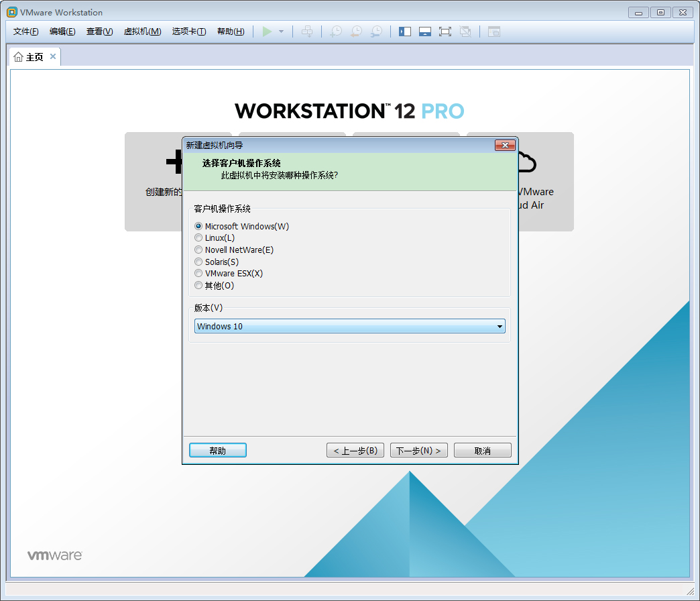Click 取消 to cancel the wizard
700x601 pixels.
(x=482, y=450)
